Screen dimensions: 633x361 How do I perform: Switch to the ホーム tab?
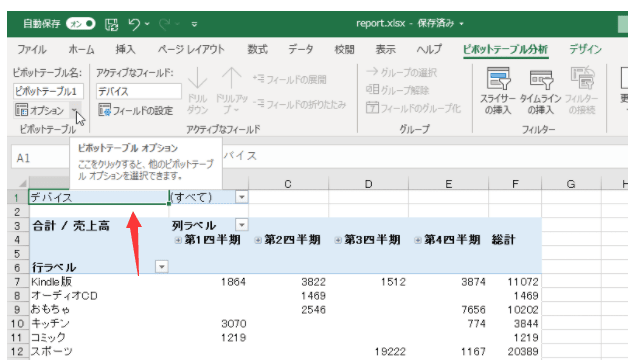click(81, 50)
